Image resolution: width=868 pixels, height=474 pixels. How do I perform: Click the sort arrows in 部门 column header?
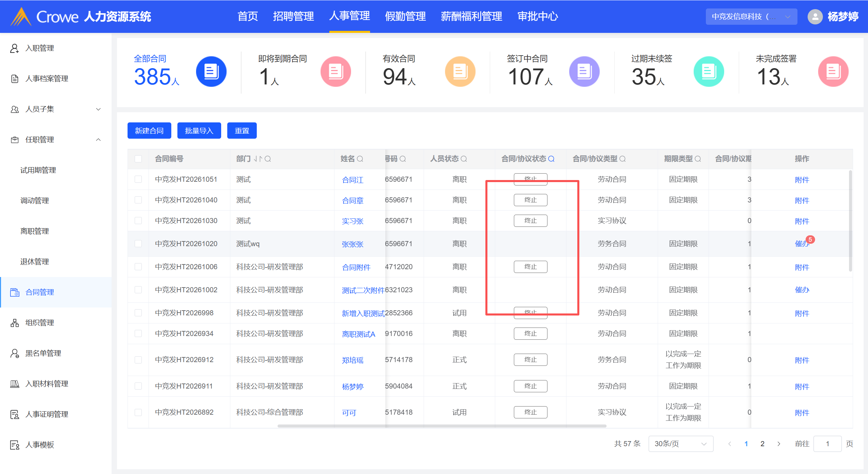(258, 159)
